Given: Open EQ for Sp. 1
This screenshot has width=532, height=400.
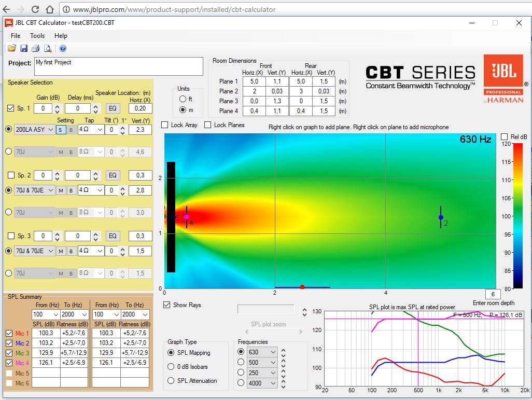Looking at the screenshot, I should pyautogui.click(x=113, y=108).
